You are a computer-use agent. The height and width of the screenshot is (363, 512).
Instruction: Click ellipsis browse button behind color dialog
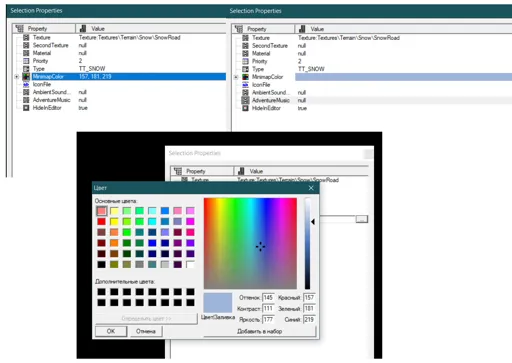(362, 219)
